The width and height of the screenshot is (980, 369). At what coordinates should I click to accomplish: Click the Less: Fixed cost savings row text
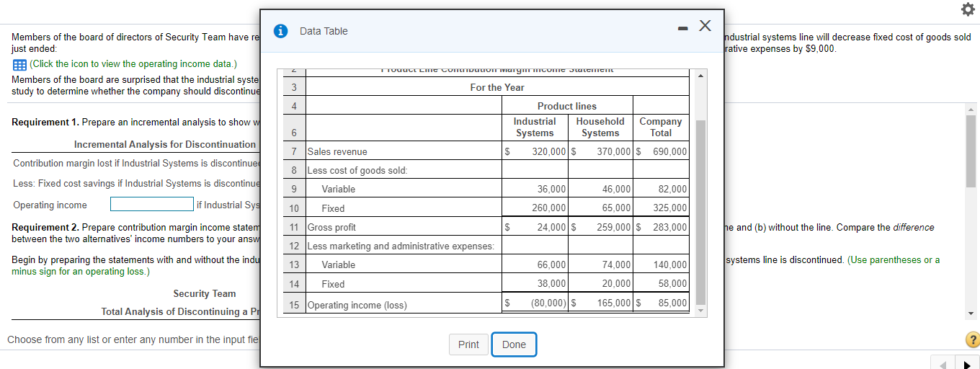pyautogui.click(x=135, y=182)
